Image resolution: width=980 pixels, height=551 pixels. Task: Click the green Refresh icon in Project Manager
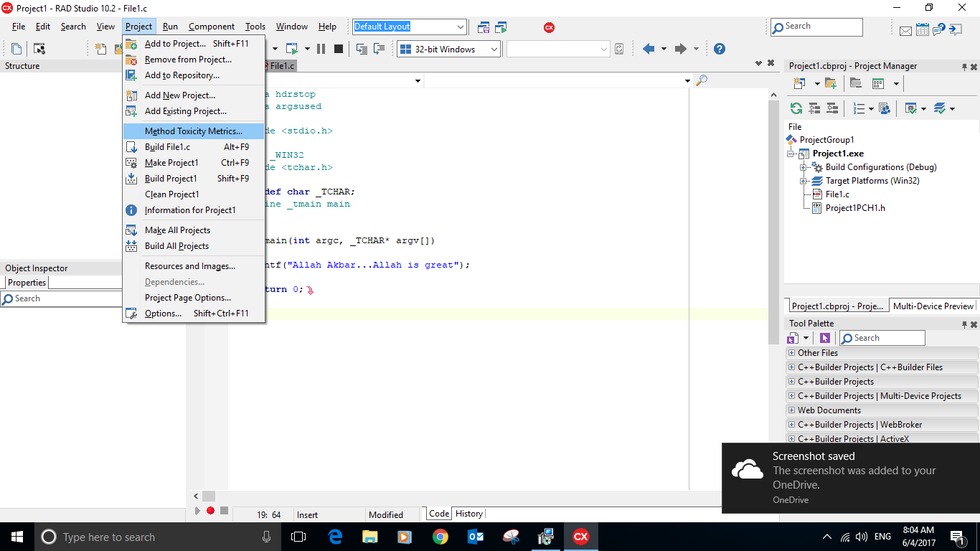tap(796, 108)
